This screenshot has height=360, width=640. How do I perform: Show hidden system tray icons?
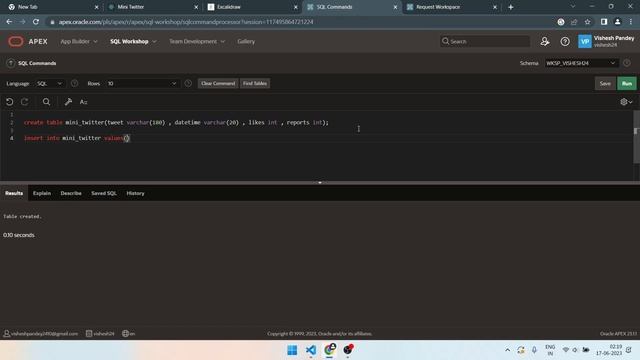(507, 350)
